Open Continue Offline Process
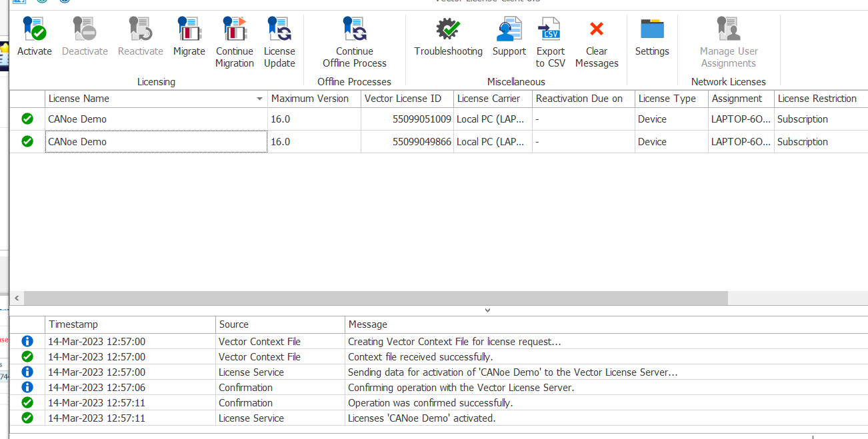 [355, 29]
